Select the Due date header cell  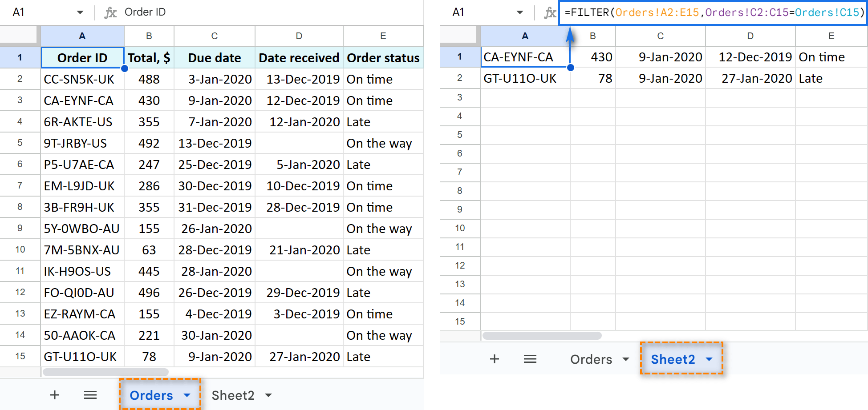coord(215,57)
